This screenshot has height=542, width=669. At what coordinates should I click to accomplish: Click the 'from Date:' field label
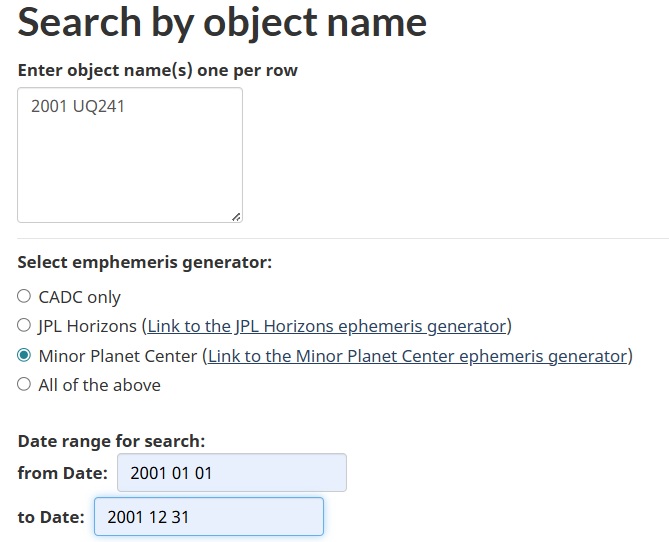coord(62,473)
